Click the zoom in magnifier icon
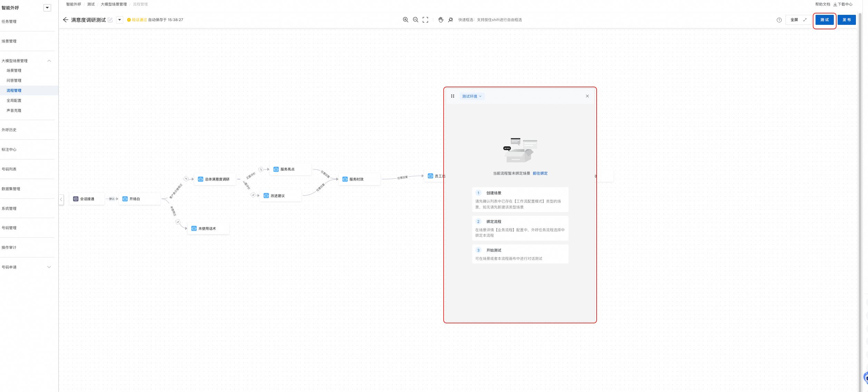 click(405, 20)
